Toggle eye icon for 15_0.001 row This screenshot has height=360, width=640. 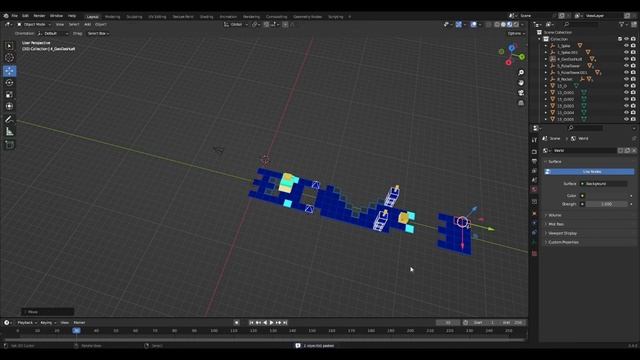[x=627, y=93]
